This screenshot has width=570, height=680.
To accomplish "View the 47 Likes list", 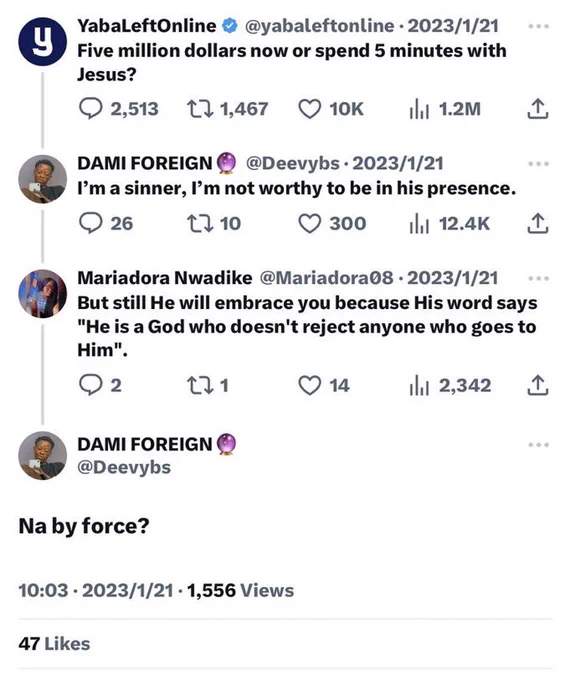I will pos(54,644).
